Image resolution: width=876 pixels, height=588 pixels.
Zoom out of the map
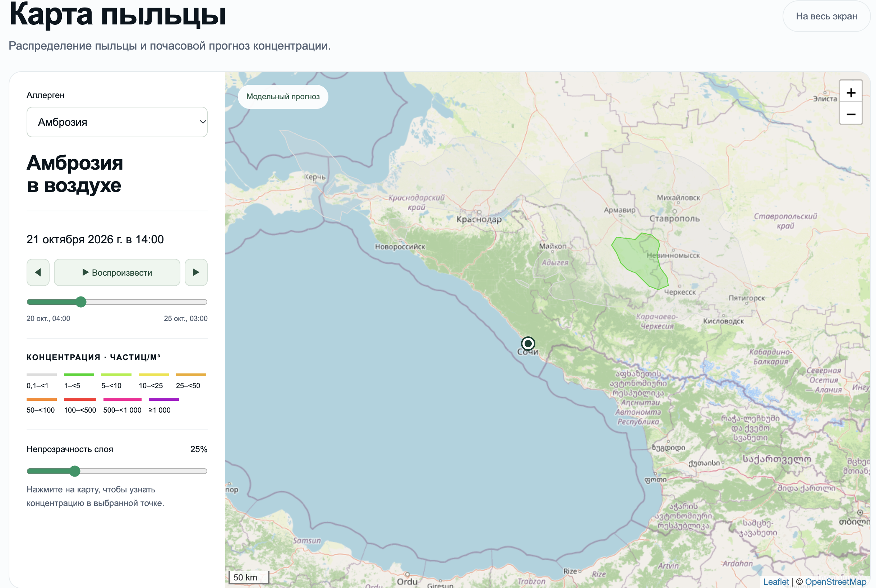pyautogui.click(x=851, y=114)
